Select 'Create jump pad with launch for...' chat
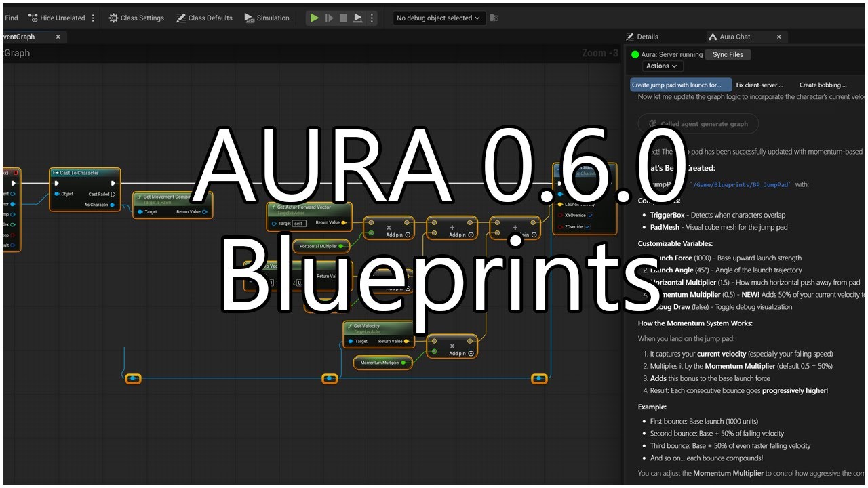Screen dimensions: 868x488 [681, 85]
